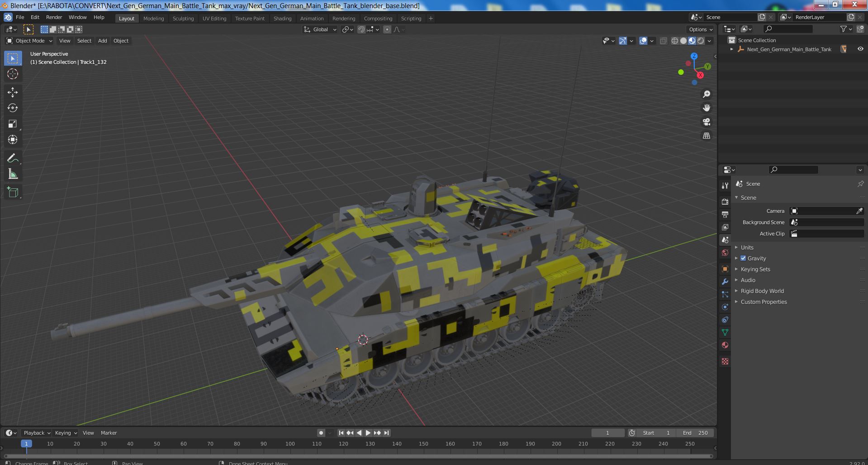868x465 pixels.
Task: Click the Marker menu in timeline
Action: pos(109,433)
